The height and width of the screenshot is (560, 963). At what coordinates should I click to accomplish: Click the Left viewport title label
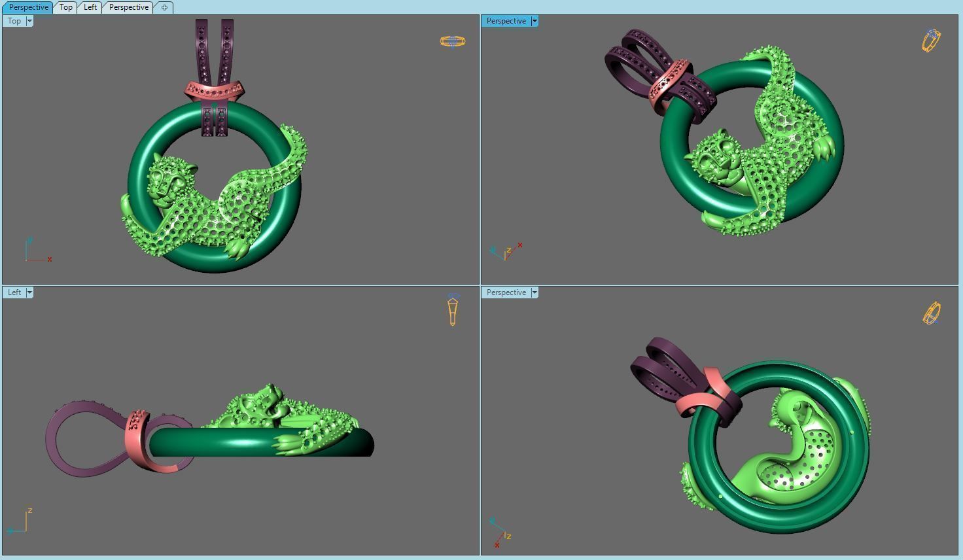(x=14, y=292)
